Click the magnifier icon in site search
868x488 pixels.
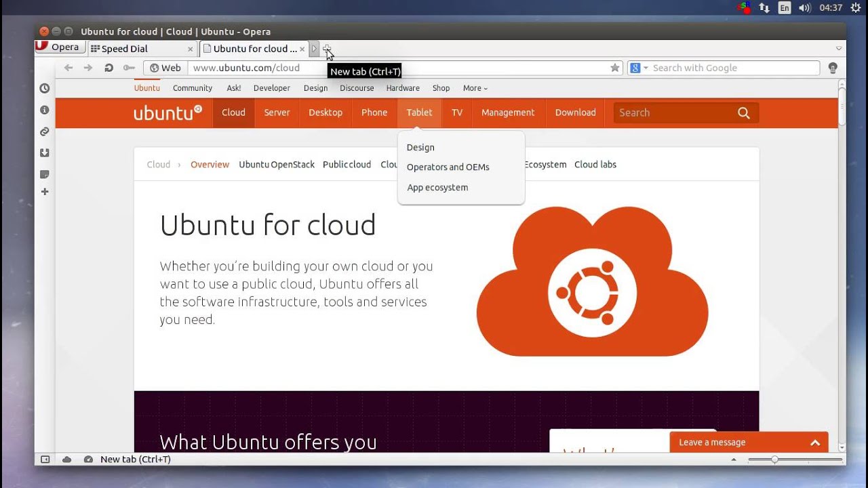pos(744,113)
